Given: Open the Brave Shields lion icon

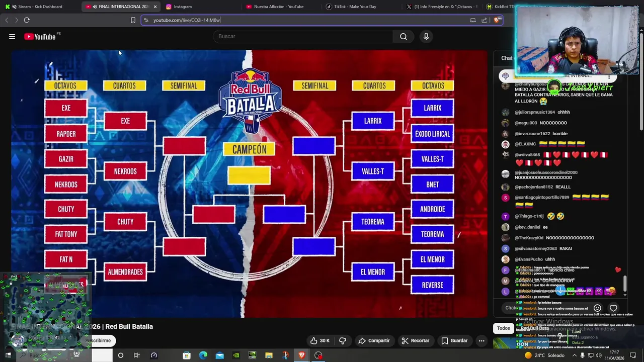Looking at the screenshot, I should 497,20.
